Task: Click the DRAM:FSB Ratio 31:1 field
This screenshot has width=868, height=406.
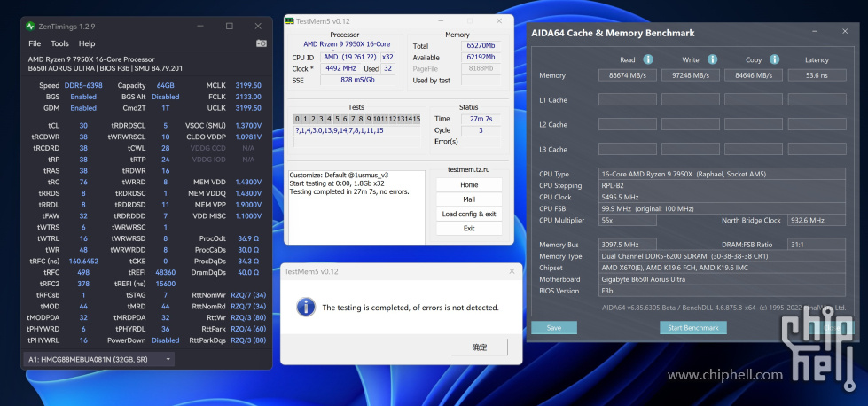Action: coord(817,245)
